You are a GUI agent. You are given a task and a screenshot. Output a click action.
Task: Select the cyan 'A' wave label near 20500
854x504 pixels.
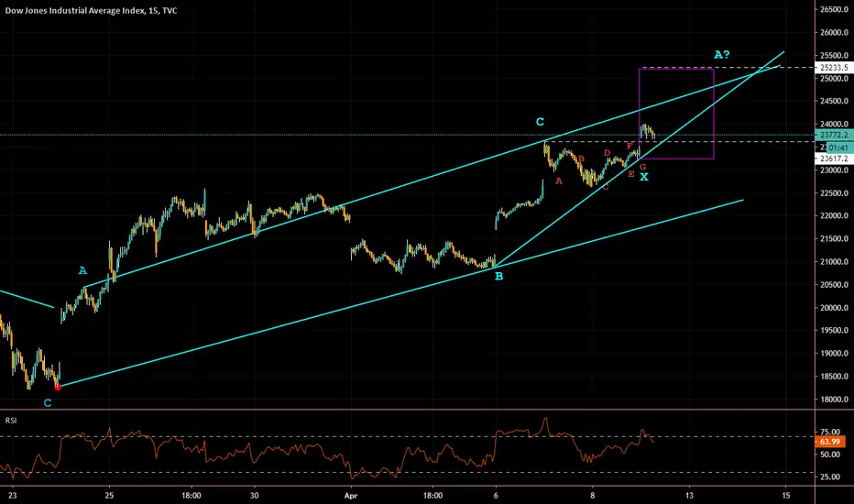point(82,270)
